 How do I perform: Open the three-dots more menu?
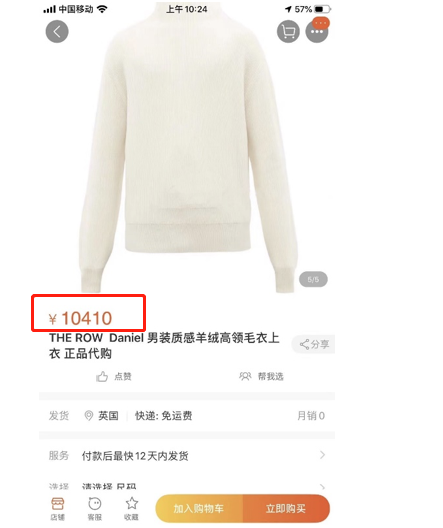tap(317, 32)
